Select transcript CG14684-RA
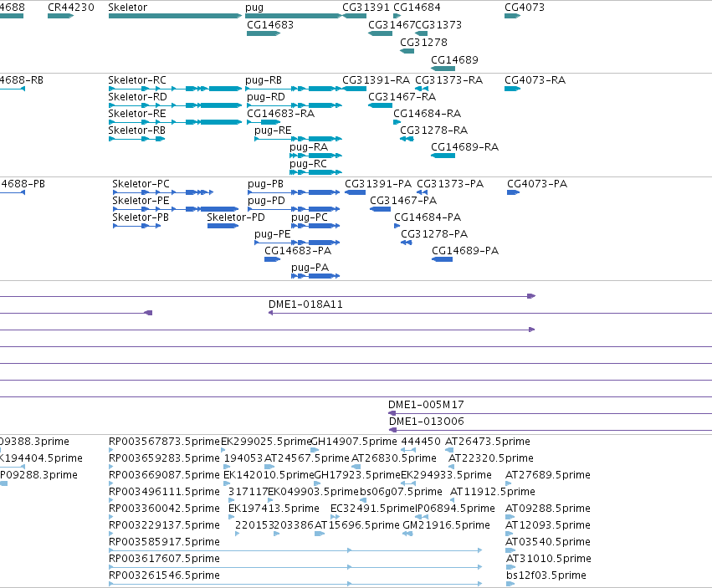This screenshot has width=712, height=588. 397,122
